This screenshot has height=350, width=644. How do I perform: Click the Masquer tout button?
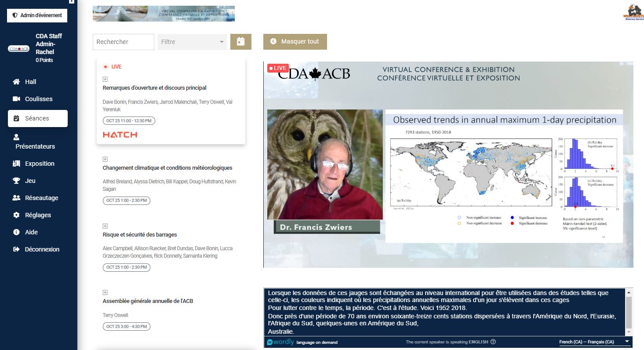click(295, 42)
